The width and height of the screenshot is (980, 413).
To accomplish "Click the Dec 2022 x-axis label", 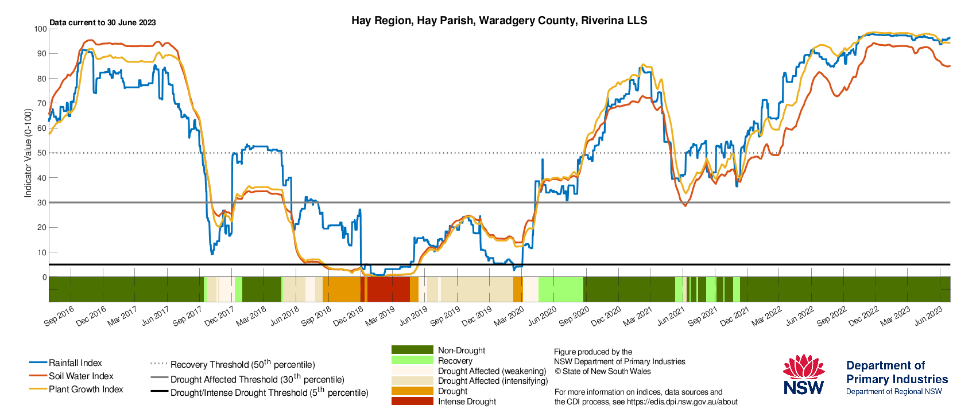I will (863, 316).
